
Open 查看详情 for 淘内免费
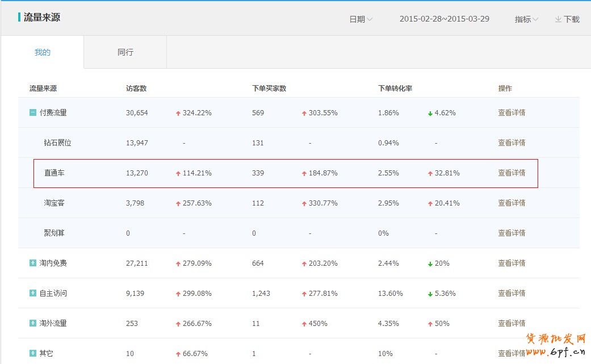[x=512, y=263]
